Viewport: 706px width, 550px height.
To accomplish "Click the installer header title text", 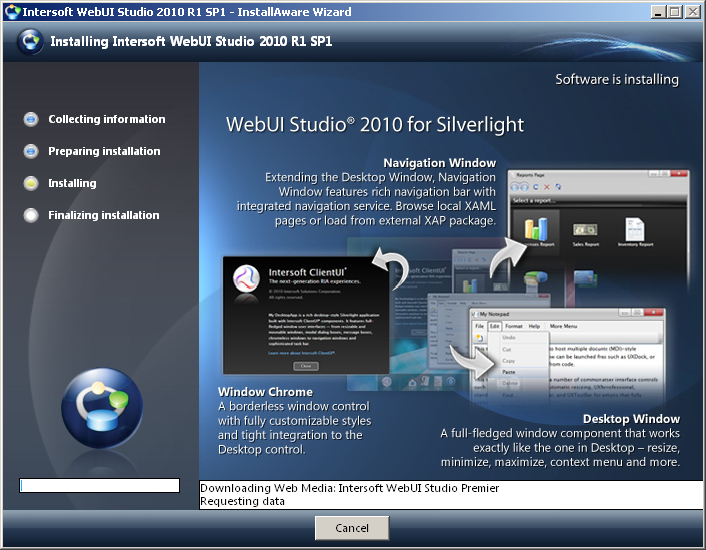I will (191, 41).
